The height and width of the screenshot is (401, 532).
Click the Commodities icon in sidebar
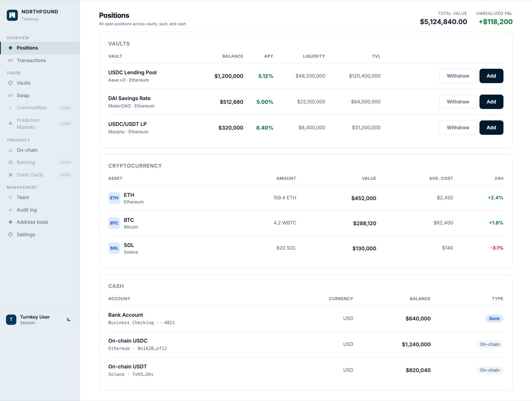[11, 108]
